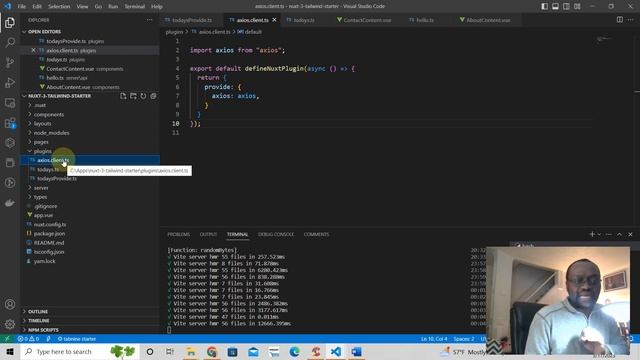Split the editor to the right
This screenshot has height=360, width=640.
(x=620, y=20)
